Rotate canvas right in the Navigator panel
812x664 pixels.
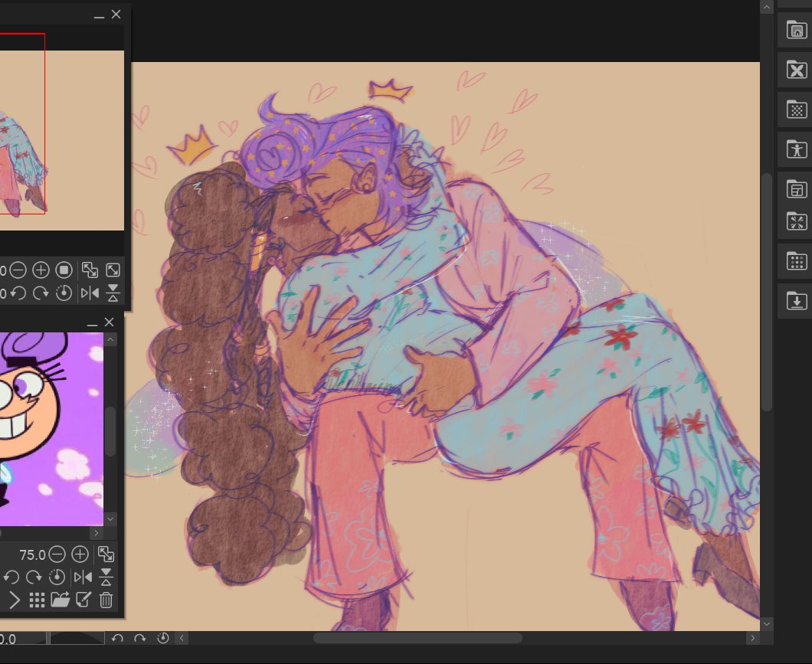(x=41, y=293)
